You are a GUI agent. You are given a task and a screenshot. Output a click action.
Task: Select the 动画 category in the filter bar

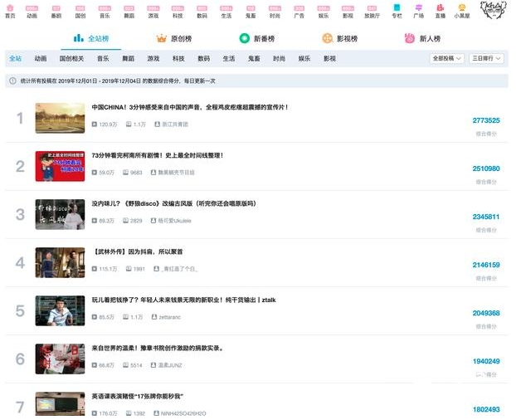click(41, 59)
